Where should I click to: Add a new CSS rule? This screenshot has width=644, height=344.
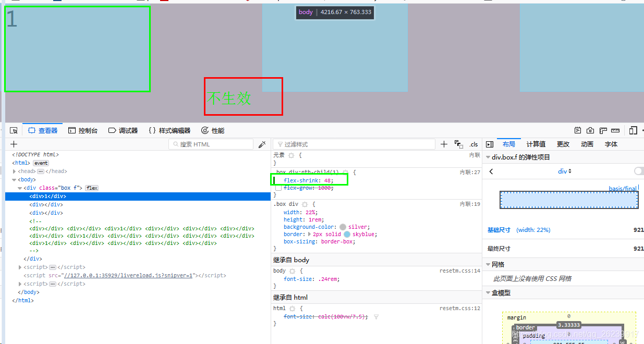click(444, 144)
